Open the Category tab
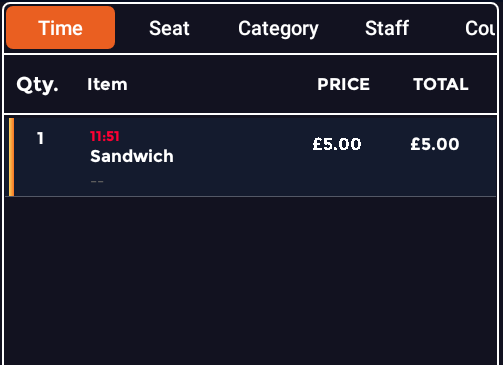The width and height of the screenshot is (503, 365). point(278,29)
